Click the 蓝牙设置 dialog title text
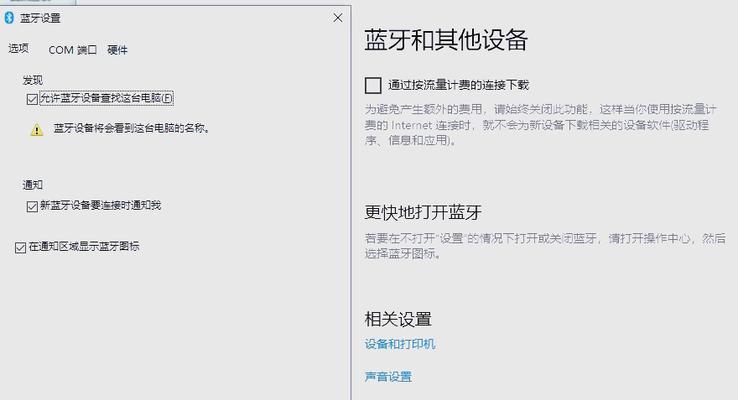Screen dimensions: 738x400 pyautogui.click(x=40, y=18)
